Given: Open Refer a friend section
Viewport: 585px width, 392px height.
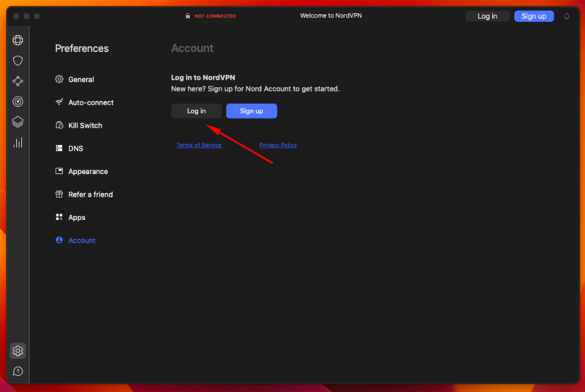Looking at the screenshot, I should (x=90, y=195).
